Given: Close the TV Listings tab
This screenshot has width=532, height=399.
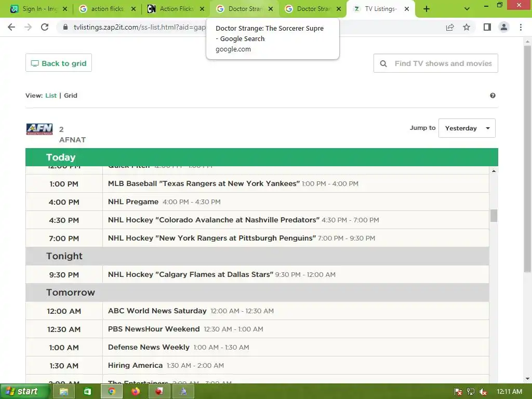Looking at the screenshot, I should point(407,9).
